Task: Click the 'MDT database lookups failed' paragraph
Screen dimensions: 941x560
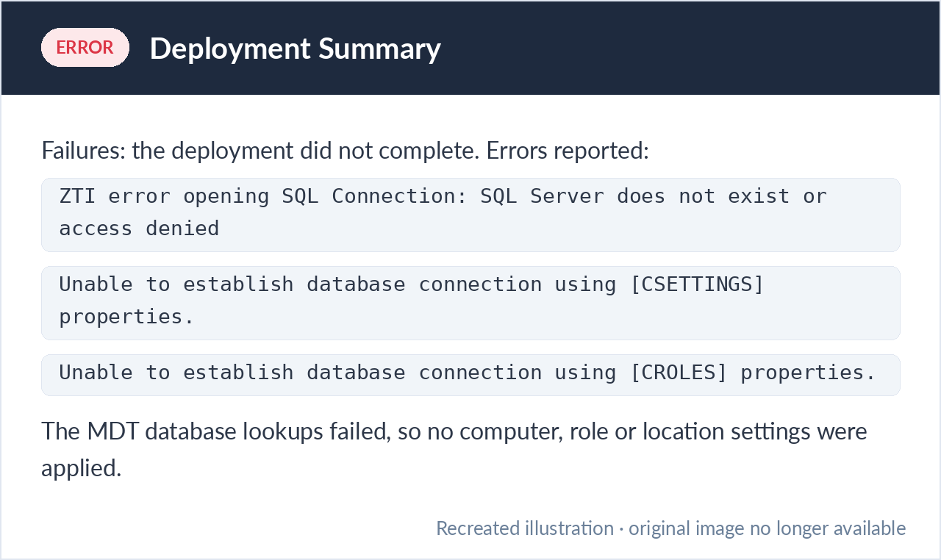Action: 454,449
